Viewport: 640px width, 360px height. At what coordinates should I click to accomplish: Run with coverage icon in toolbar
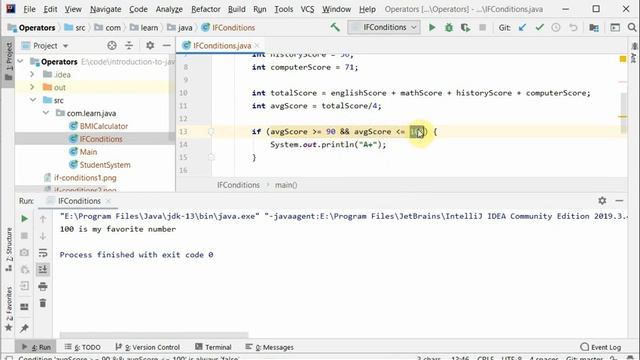[x=465, y=27]
